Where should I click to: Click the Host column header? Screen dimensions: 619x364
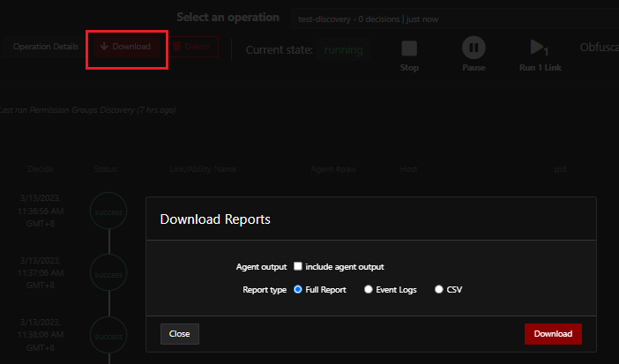point(408,169)
